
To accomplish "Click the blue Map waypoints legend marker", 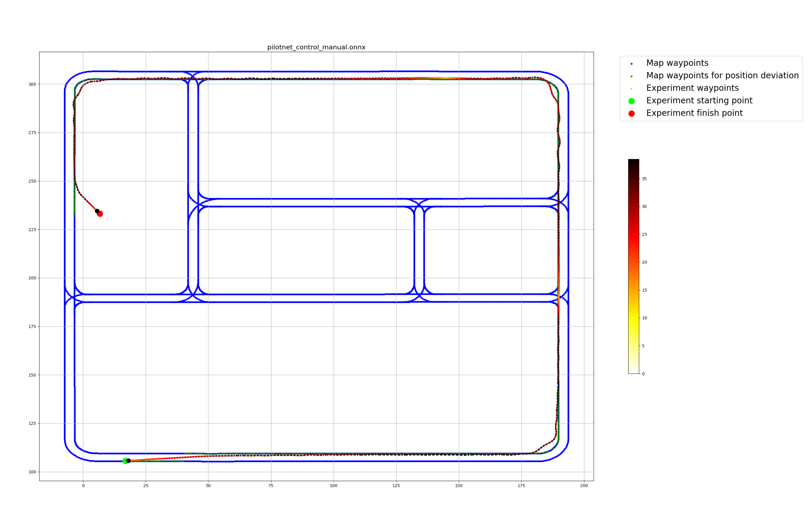I will point(632,64).
